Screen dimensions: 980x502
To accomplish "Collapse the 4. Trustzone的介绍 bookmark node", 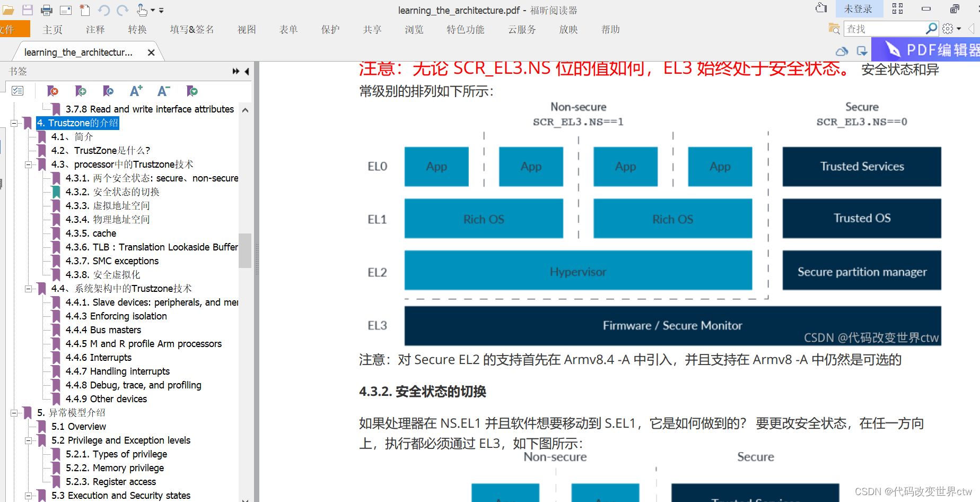I will 14,123.
